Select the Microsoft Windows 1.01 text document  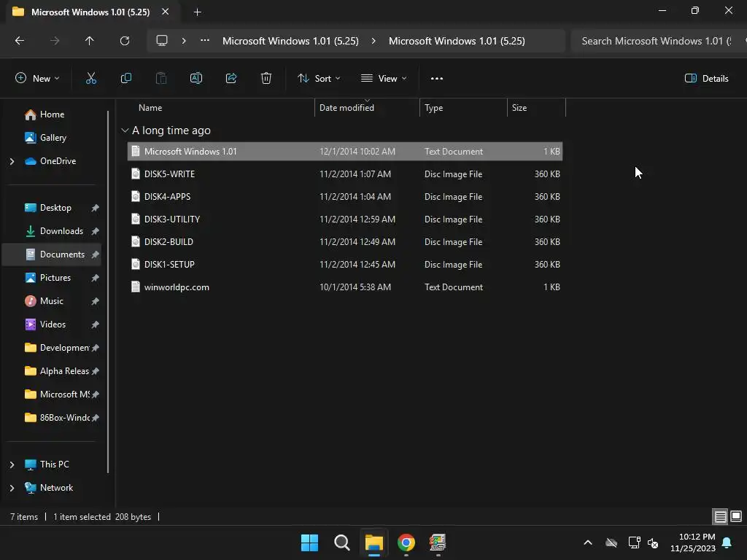click(345, 152)
